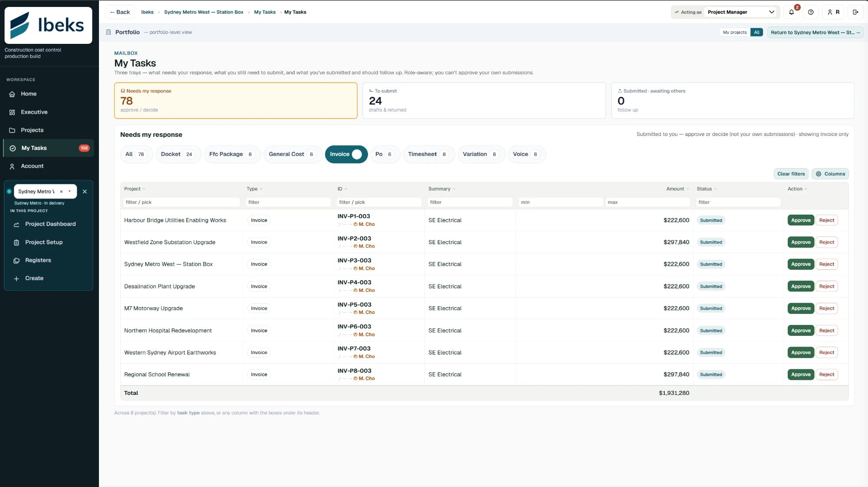The width and height of the screenshot is (868, 487).
Task: Click the Create plus icon
Action: point(16,278)
